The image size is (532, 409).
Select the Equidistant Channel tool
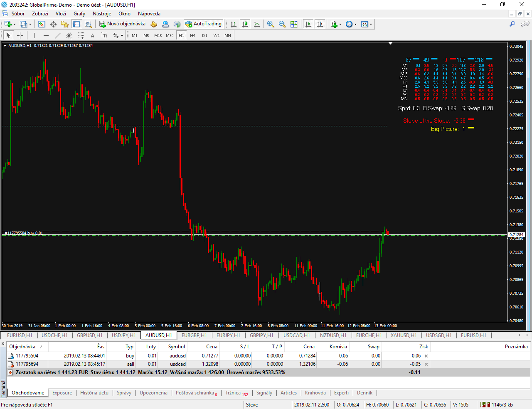(69, 35)
